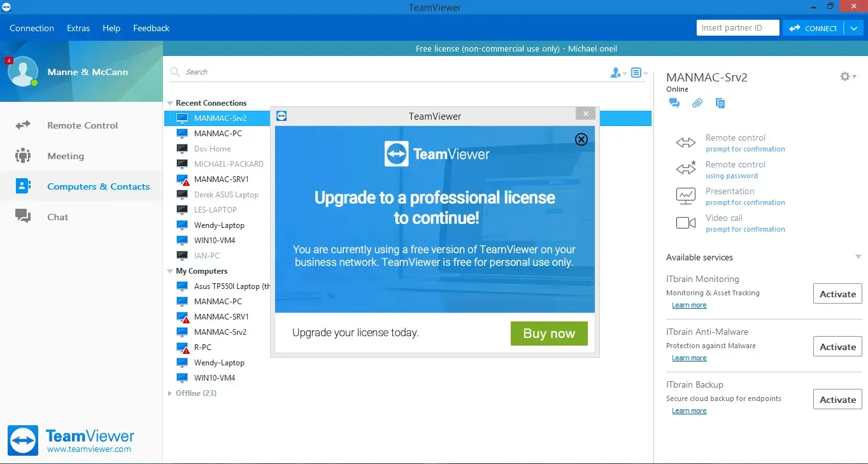The image size is (868, 464).
Task: Select MANMAC-PC under Recent Connections
Action: click(x=217, y=134)
